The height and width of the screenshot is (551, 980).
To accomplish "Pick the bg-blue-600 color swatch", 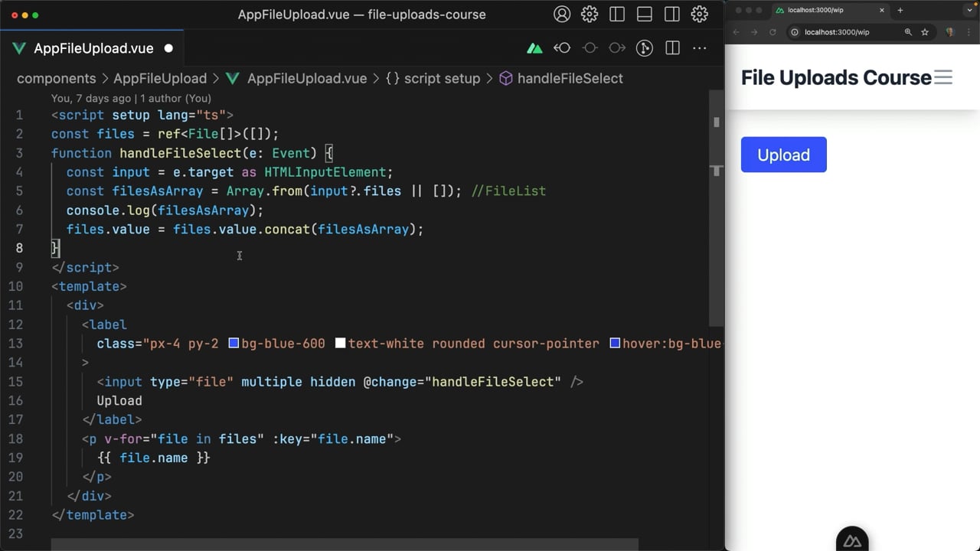I will pyautogui.click(x=234, y=344).
